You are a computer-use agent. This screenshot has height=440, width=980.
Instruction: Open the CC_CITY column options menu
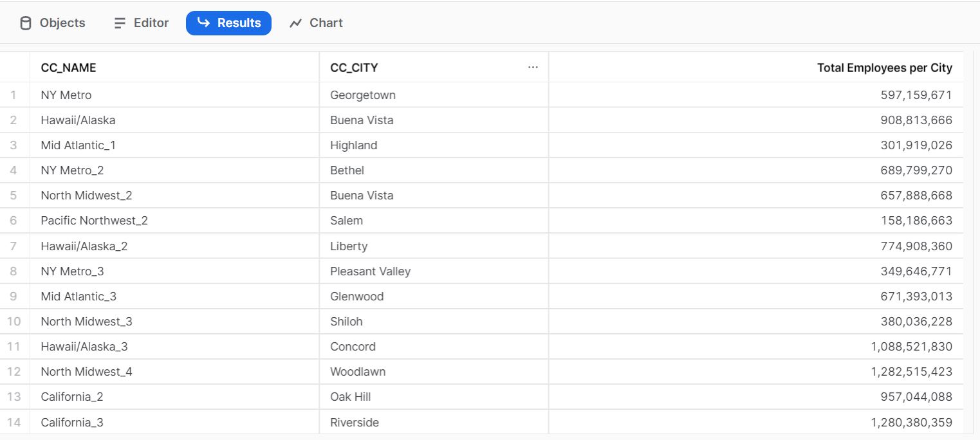[533, 68]
